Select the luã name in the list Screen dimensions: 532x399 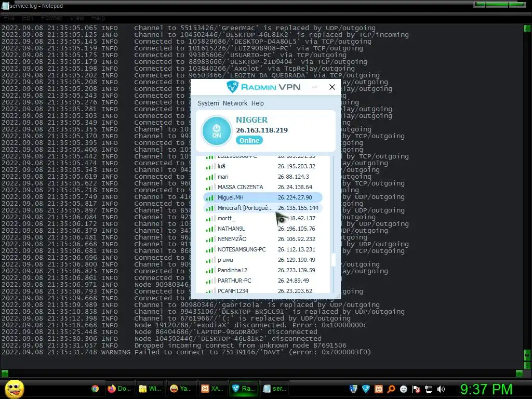tap(221, 166)
